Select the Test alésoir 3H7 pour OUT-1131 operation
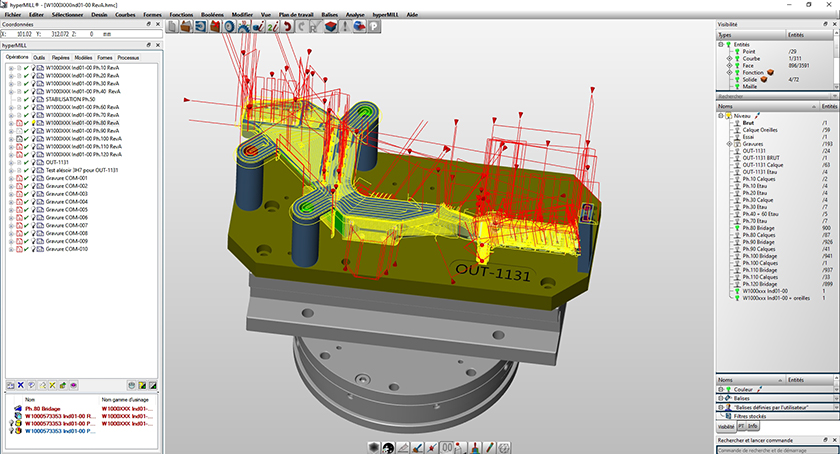Viewport: 840px width, 454px height. 82,170
